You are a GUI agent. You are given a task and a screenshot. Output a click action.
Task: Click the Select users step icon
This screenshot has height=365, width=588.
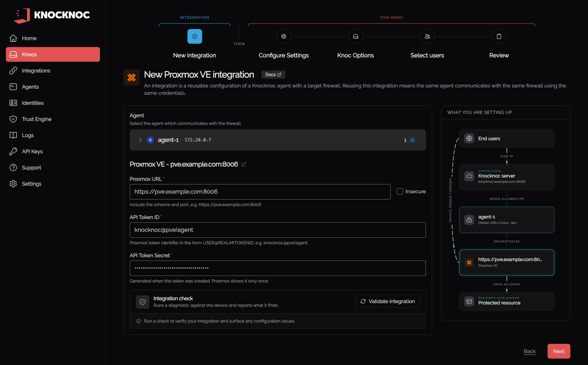click(427, 36)
